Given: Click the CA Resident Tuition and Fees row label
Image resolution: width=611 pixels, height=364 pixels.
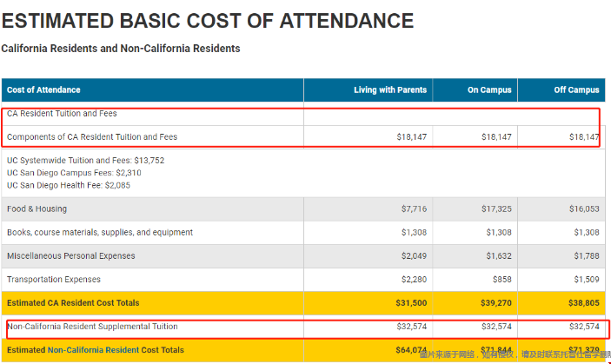Looking at the screenshot, I should pos(62,114).
